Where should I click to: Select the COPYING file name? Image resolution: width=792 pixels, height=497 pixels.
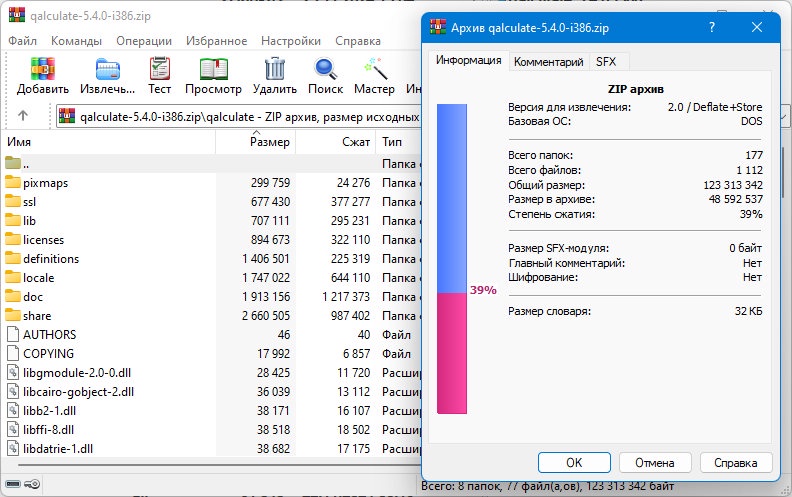click(48, 354)
